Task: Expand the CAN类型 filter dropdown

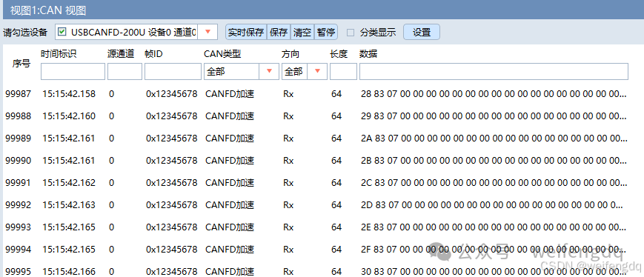Action: tap(270, 71)
